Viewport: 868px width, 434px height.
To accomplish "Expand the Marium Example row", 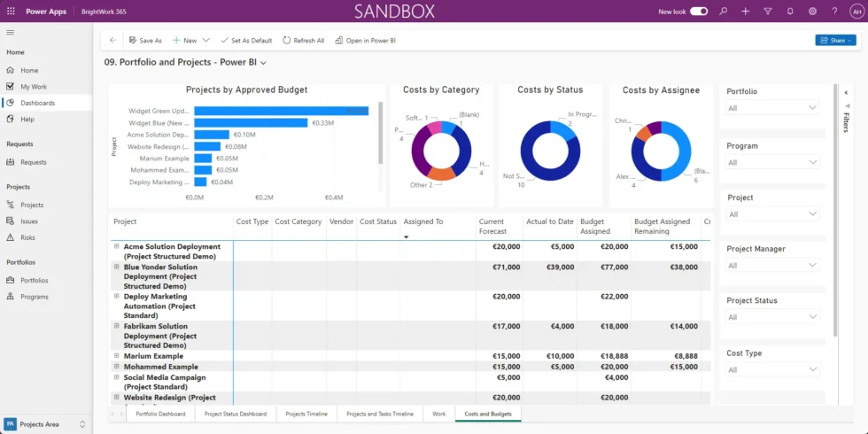I will (116, 355).
